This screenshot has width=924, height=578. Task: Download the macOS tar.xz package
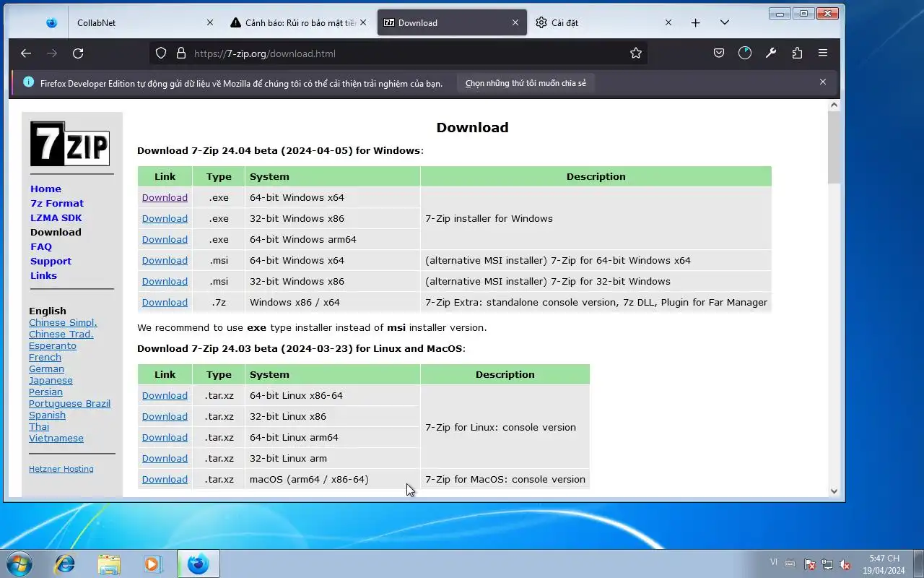165,479
